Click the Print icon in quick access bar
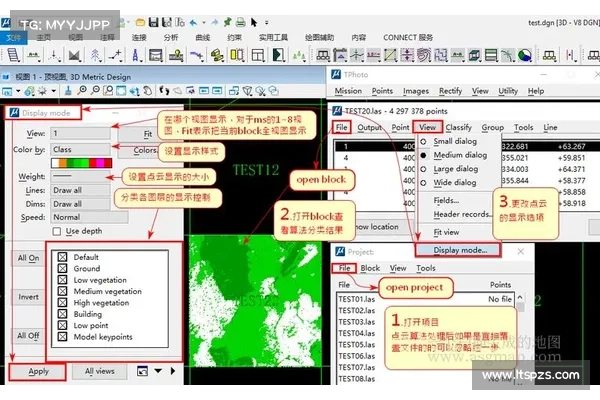The image size is (600, 400). pyautogui.click(x=240, y=22)
